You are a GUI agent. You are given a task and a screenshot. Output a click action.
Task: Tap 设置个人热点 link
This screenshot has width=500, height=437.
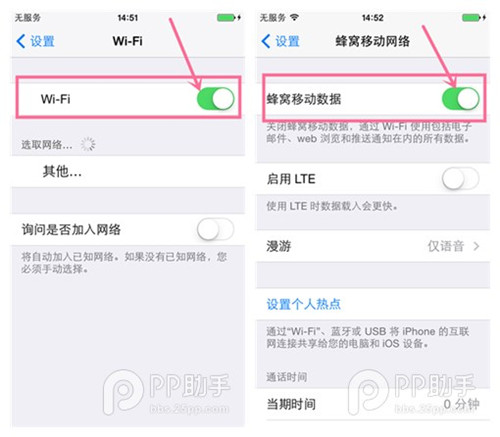[x=303, y=304]
